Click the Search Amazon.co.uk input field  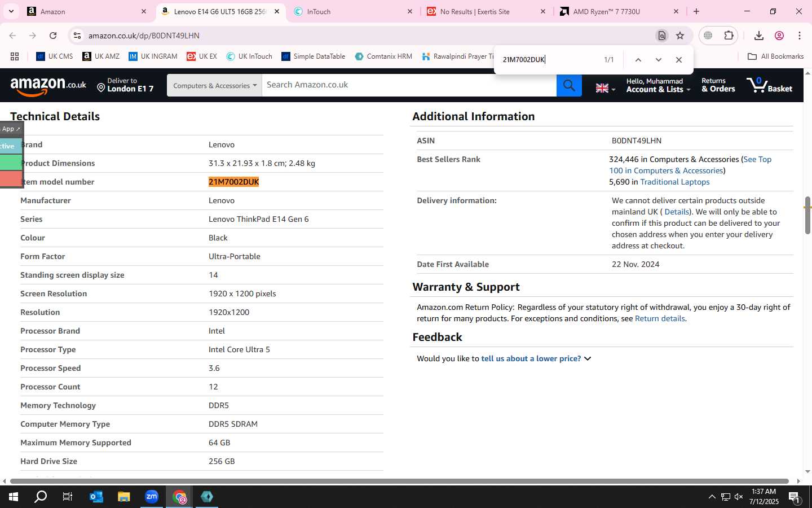[409, 85]
